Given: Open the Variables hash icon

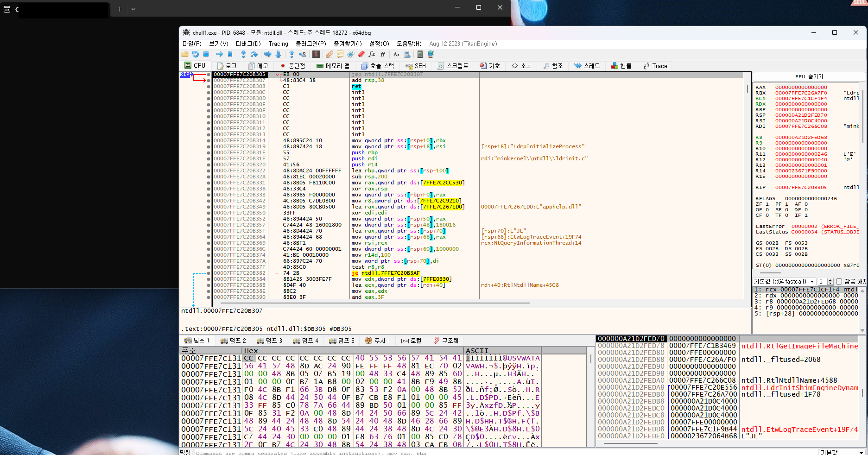Looking at the screenshot, I should point(383,54).
